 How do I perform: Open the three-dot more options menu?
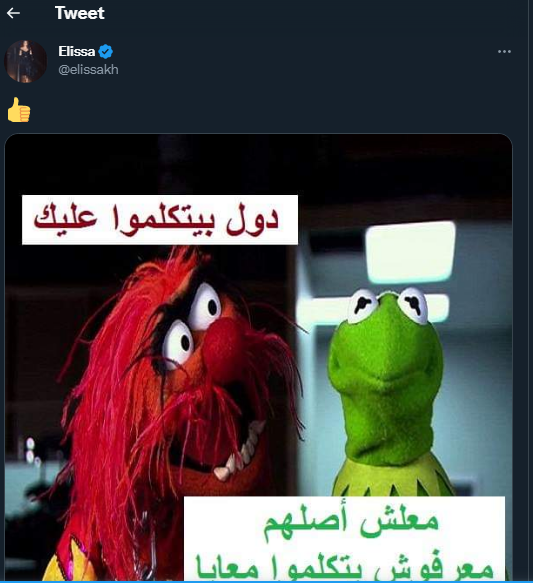(504, 51)
